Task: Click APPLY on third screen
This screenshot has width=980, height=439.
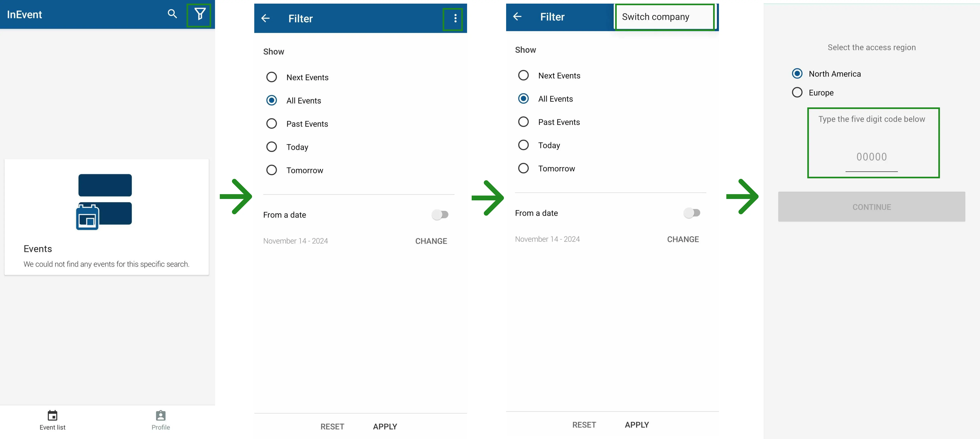Action: pyautogui.click(x=636, y=425)
